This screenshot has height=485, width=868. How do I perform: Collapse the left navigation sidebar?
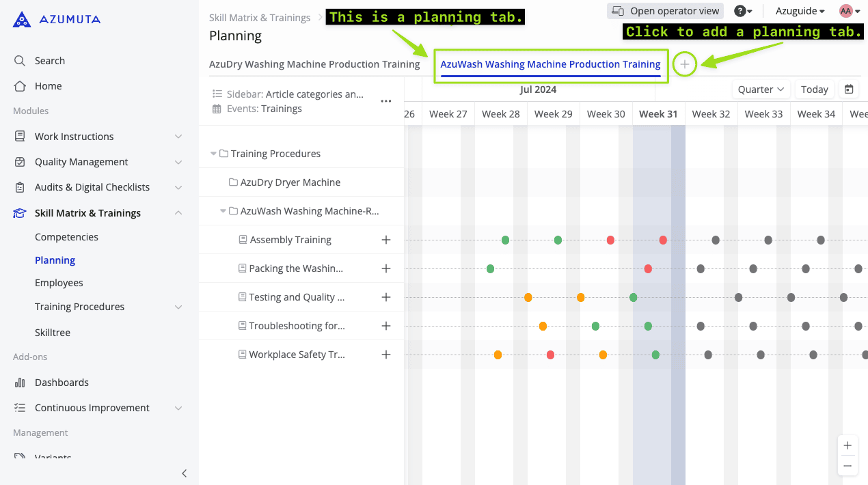point(184,473)
